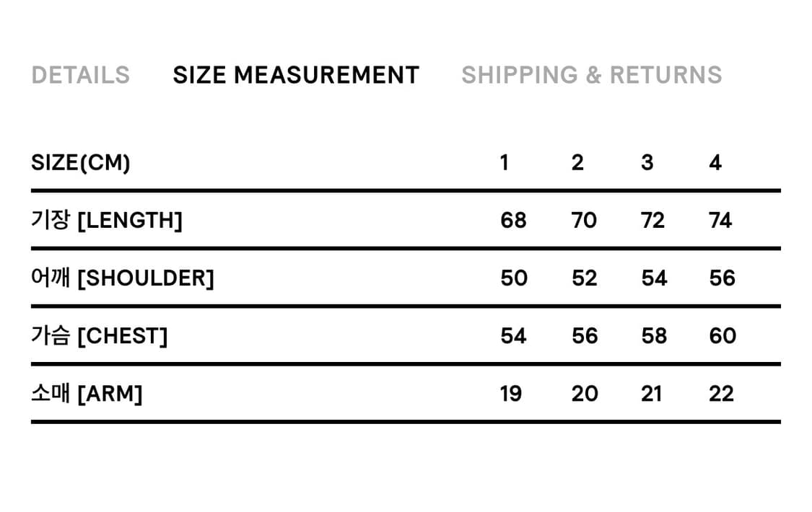Click size column header 4
This screenshot has width=812, height=512.
715,163
